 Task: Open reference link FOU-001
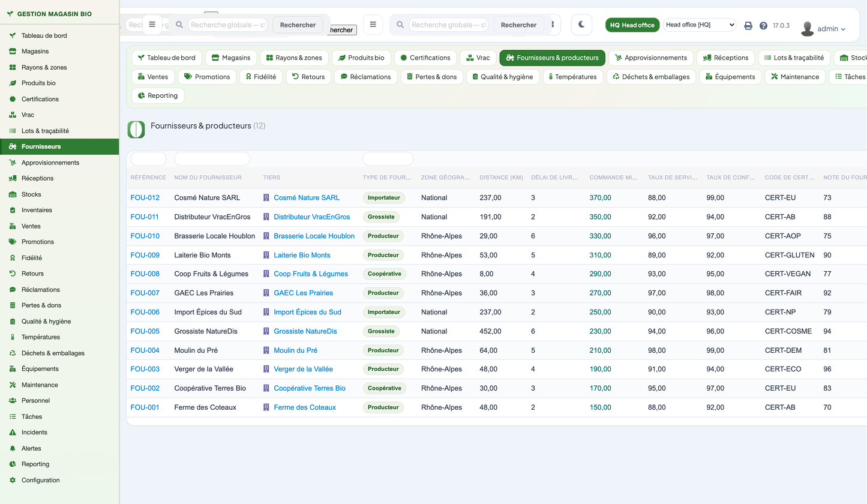145,407
